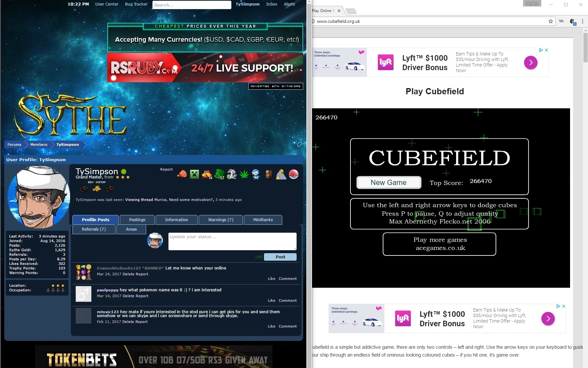Click TySimpson account link in top bar
Image resolution: width=588 pixels, height=368 pixels.
(248, 4)
